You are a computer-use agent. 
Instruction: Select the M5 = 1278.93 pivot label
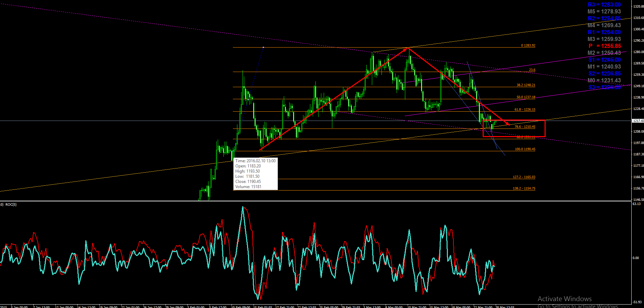click(604, 12)
